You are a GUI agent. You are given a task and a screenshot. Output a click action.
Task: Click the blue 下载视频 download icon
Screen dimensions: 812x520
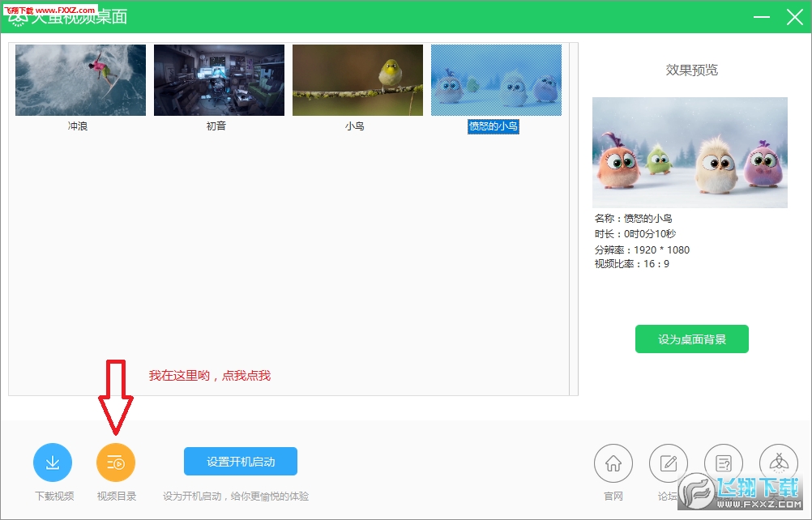click(x=53, y=462)
